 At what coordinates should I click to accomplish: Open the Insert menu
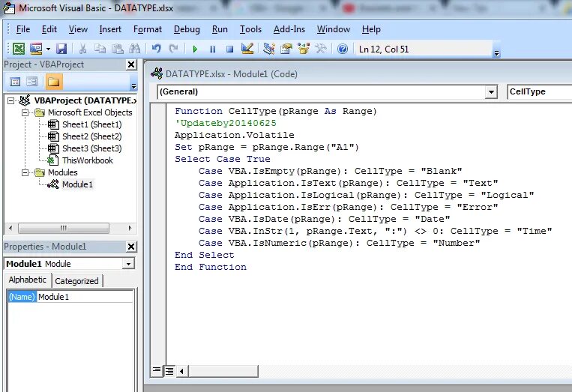pos(110,29)
